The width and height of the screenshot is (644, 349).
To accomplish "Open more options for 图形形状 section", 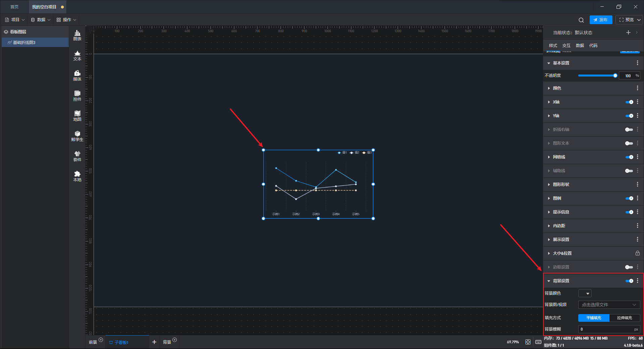I will tap(637, 184).
